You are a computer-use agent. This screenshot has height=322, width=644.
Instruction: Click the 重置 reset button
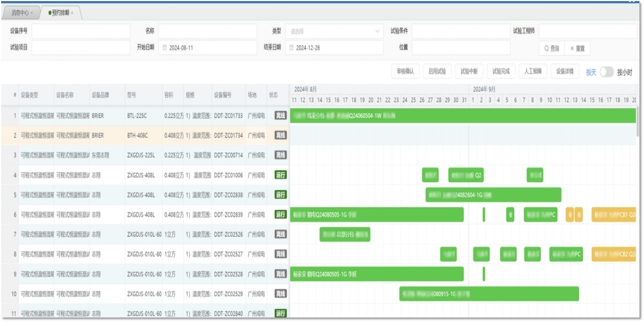577,48
